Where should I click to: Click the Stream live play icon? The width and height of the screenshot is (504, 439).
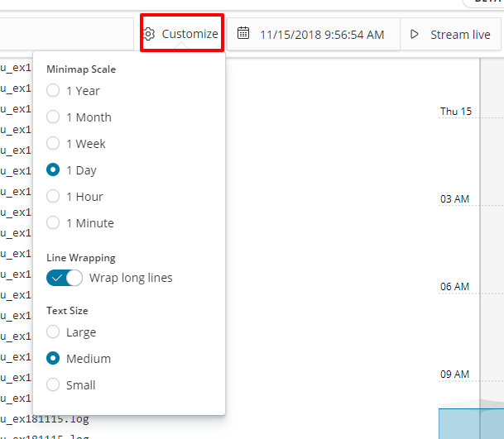click(415, 34)
